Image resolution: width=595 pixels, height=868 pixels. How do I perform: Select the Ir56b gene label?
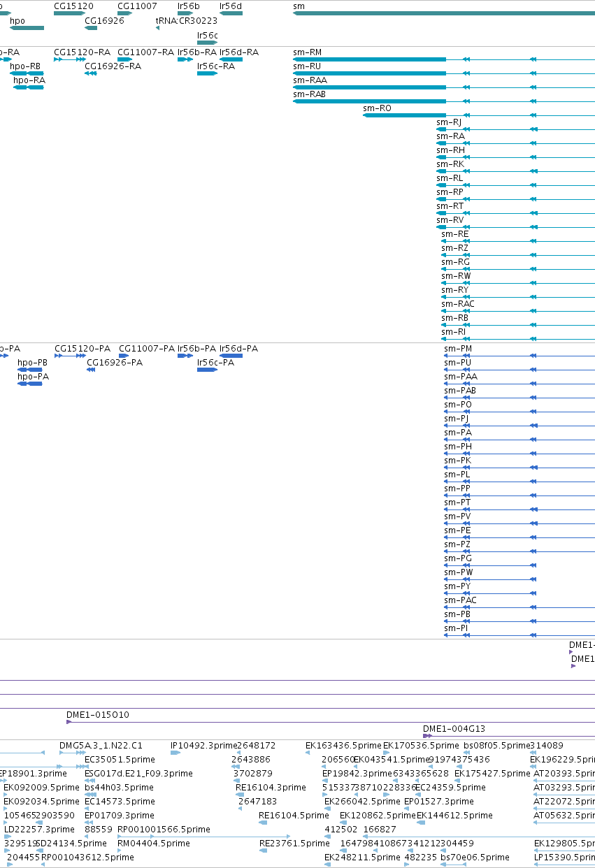[189, 6]
